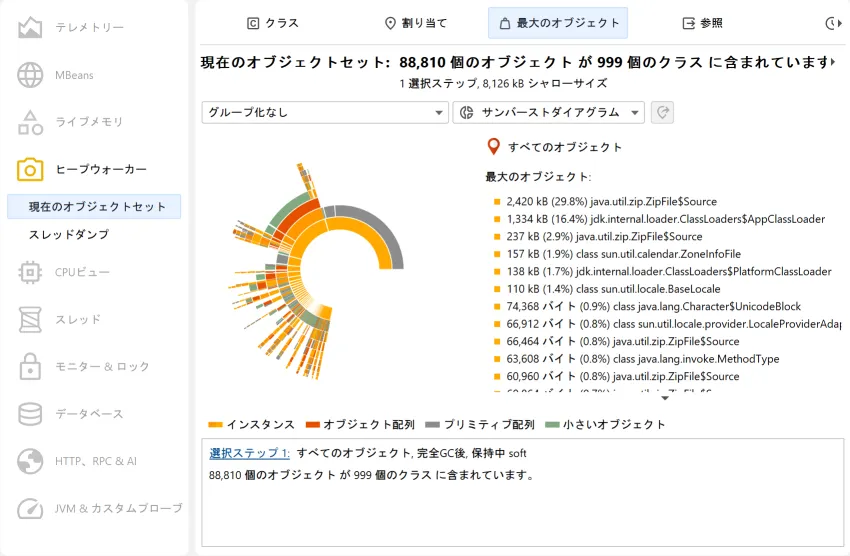Click the インスタンス legend swatch
This screenshot has width=850, height=556.
tap(216, 424)
